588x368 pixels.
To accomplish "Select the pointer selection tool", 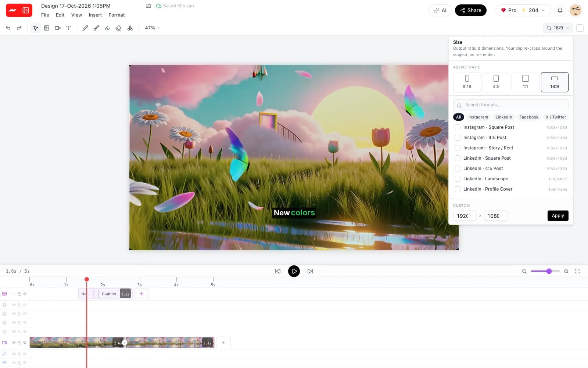I will (36, 28).
